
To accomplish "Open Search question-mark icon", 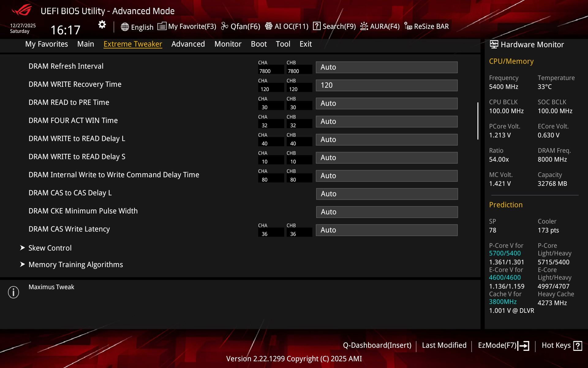I will pos(317,26).
